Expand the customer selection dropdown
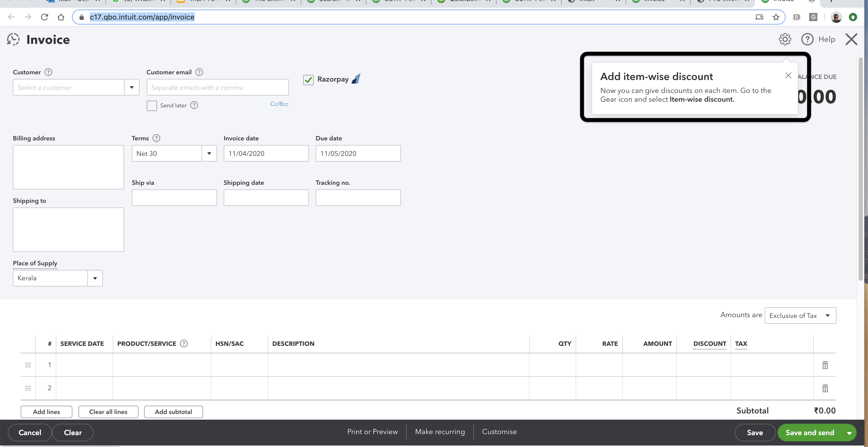 [x=132, y=87]
